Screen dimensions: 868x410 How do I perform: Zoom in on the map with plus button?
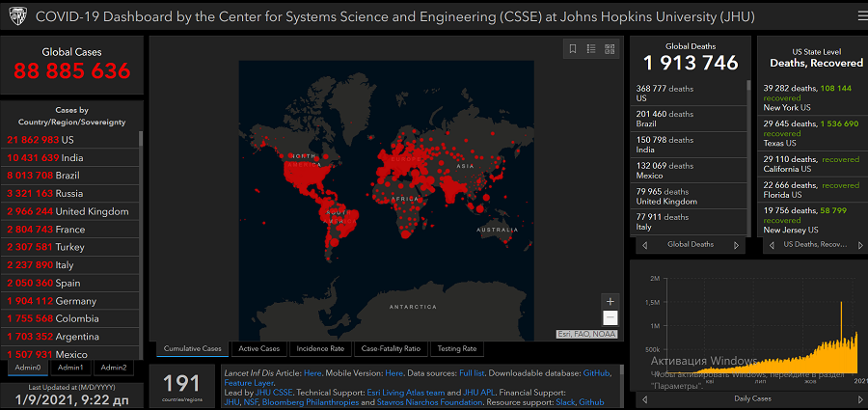point(610,301)
